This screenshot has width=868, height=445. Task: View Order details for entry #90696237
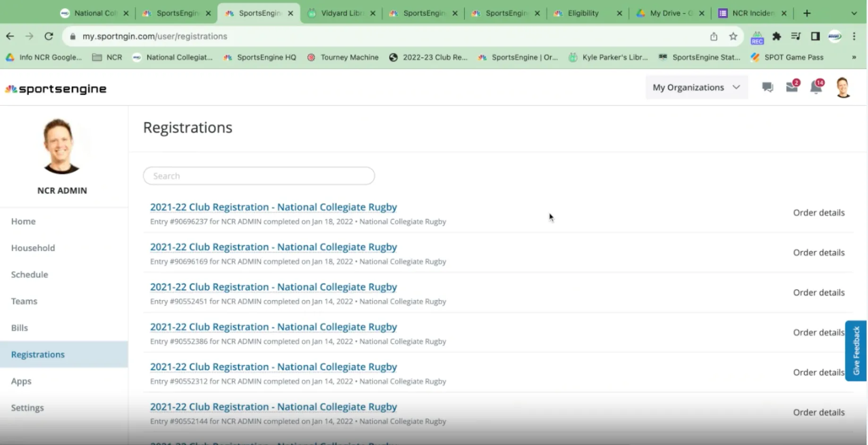tap(819, 213)
